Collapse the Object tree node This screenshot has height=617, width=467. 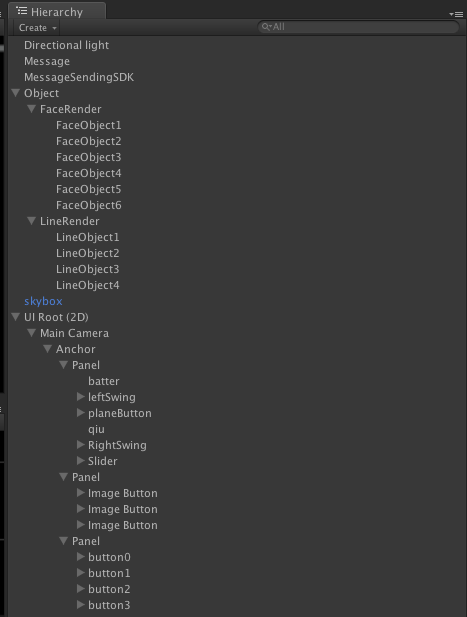point(16,93)
